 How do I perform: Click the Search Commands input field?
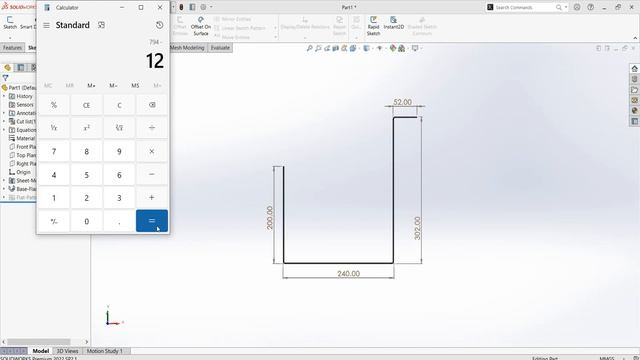click(x=524, y=7)
